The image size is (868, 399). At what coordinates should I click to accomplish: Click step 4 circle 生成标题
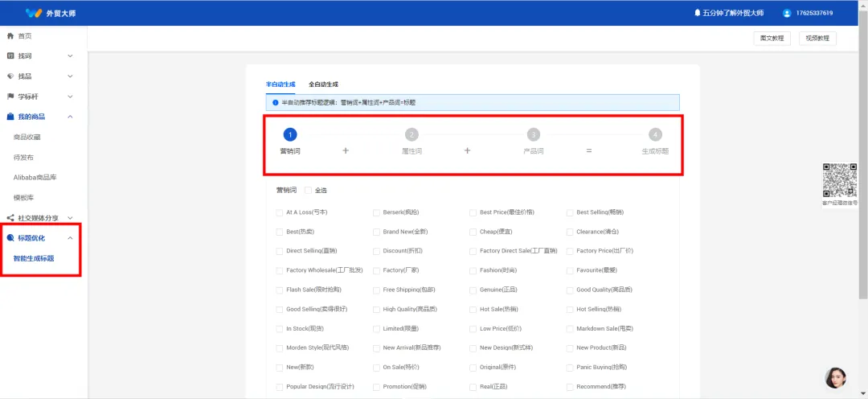click(x=655, y=134)
